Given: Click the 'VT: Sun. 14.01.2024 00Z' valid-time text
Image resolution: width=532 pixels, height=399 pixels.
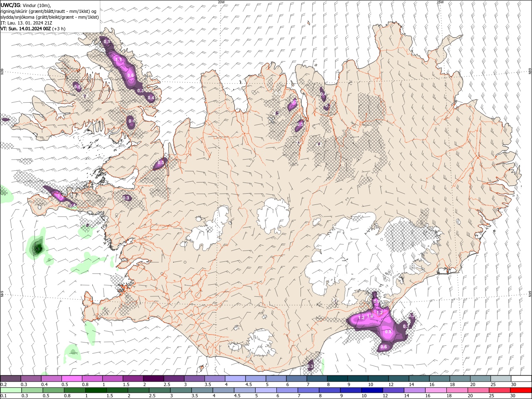Looking at the screenshot, I should coord(26,29).
